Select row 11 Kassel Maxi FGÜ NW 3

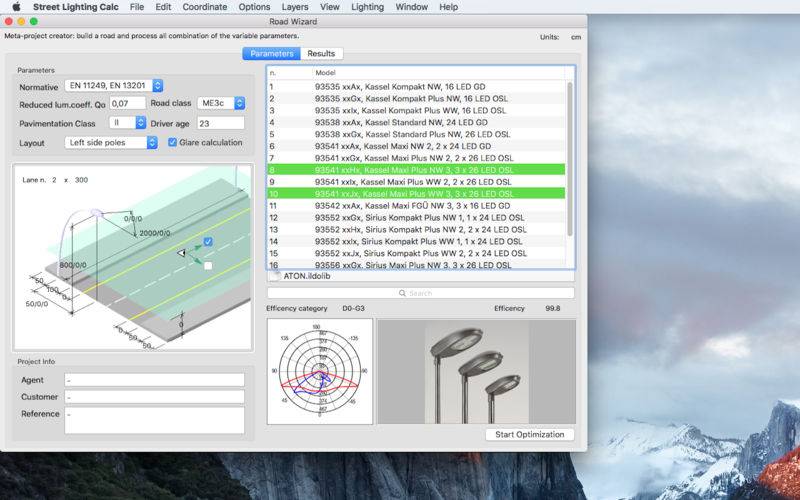(416, 206)
